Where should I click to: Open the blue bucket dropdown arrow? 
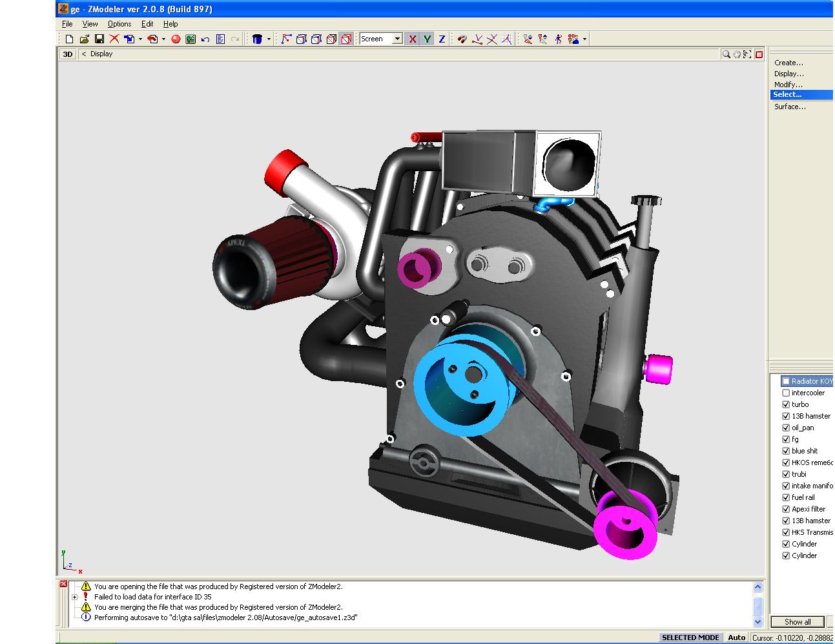tap(269, 39)
